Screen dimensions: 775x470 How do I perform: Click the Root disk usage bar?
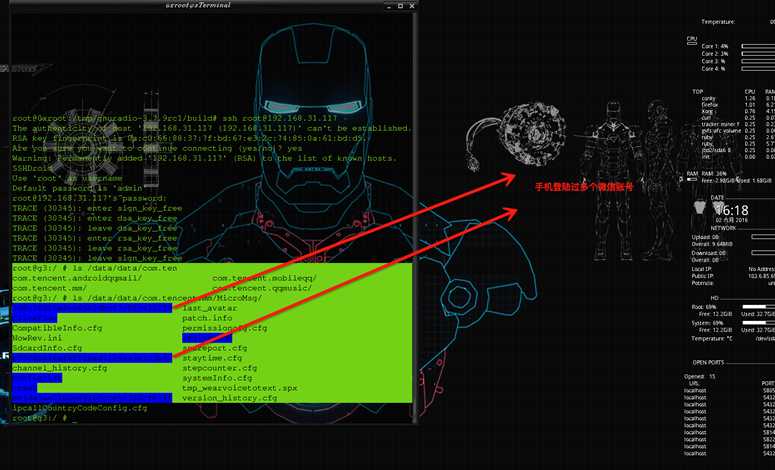coord(758,307)
